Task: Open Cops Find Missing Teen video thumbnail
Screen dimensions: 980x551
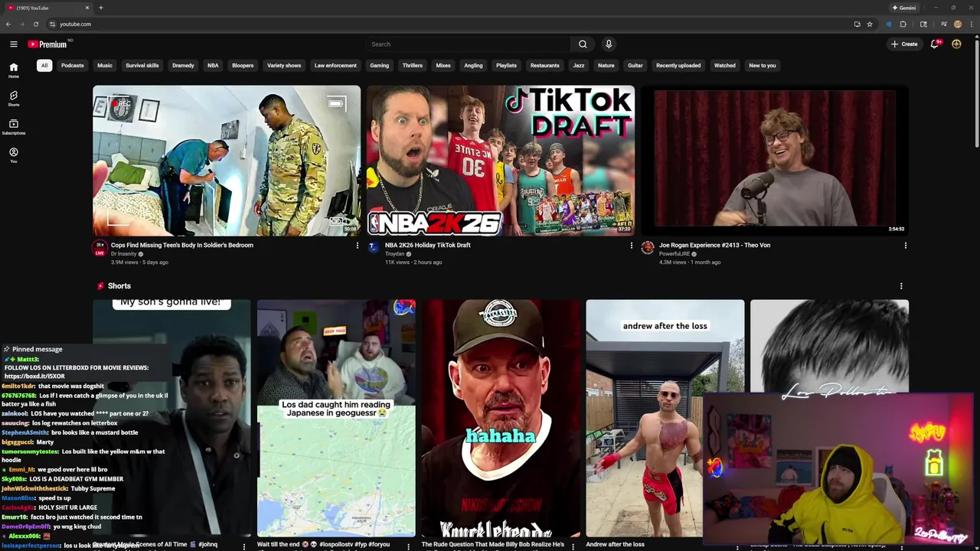Action: tap(227, 160)
